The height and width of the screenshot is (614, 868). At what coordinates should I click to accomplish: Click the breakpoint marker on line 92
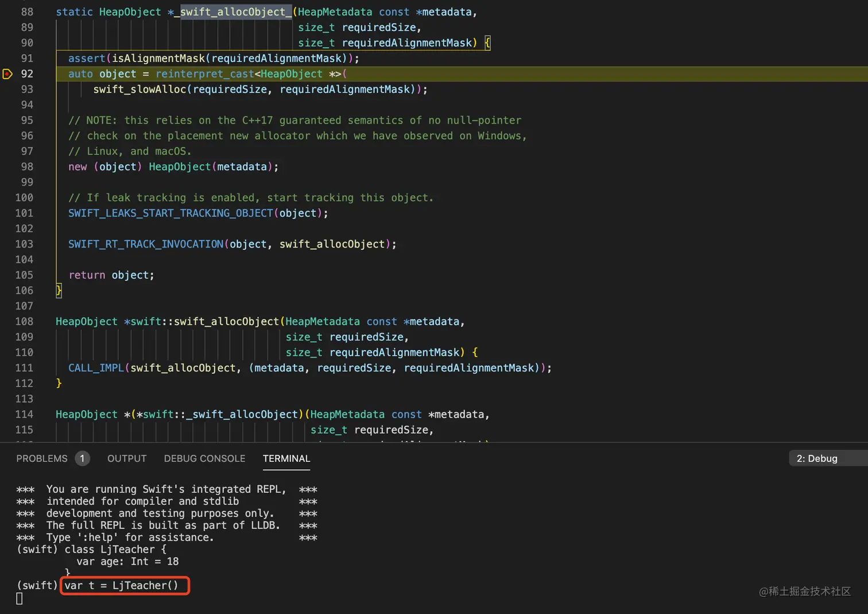(x=7, y=74)
